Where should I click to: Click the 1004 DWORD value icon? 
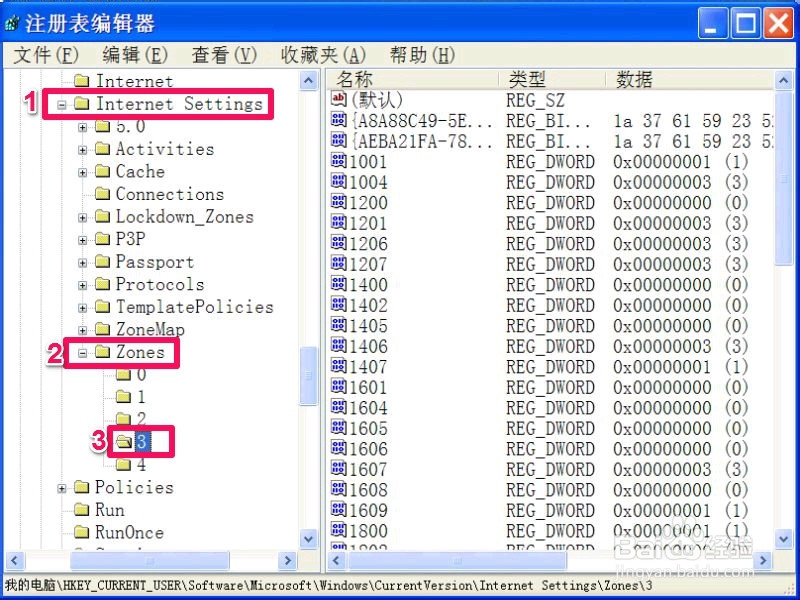click(x=339, y=181)
